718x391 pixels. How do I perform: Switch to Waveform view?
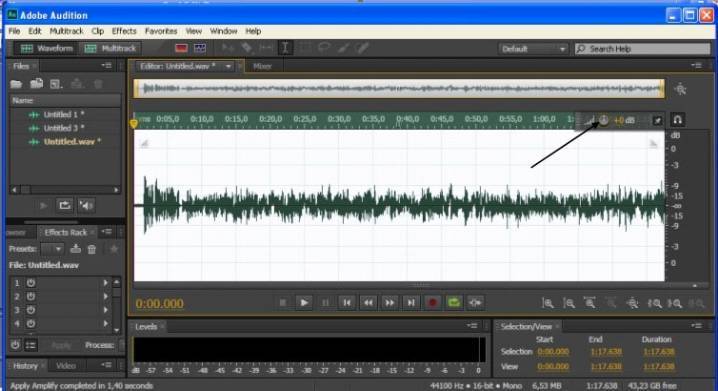point(46,48)
